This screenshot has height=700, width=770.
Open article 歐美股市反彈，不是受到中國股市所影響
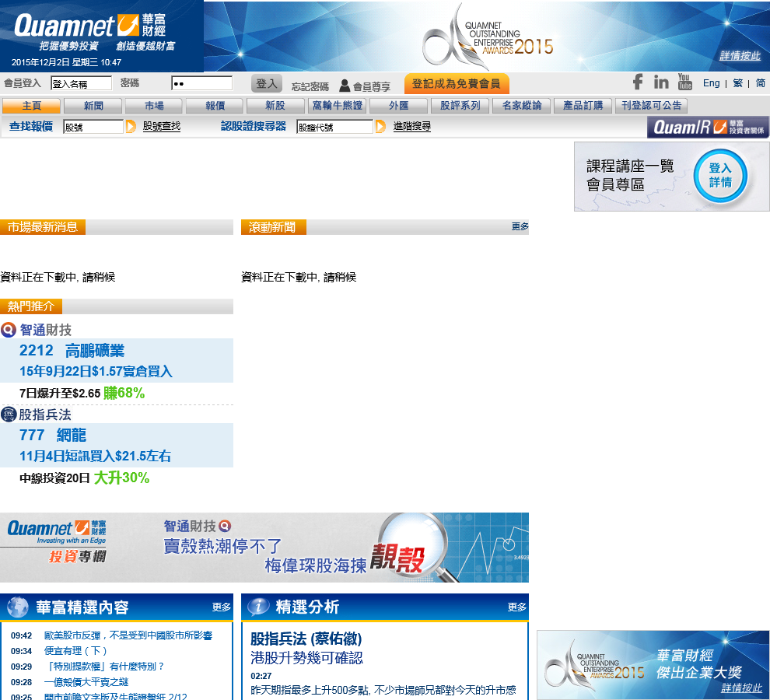coord(128,635)
